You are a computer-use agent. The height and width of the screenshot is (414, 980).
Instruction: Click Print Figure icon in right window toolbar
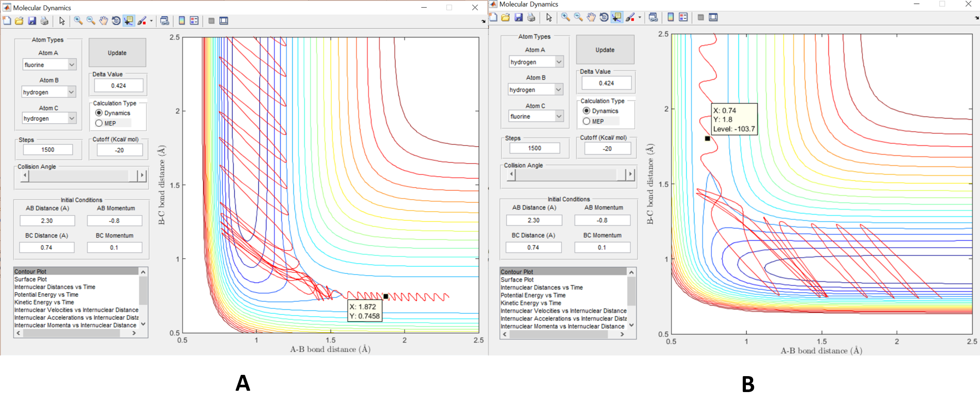click(x=532, y=17)
